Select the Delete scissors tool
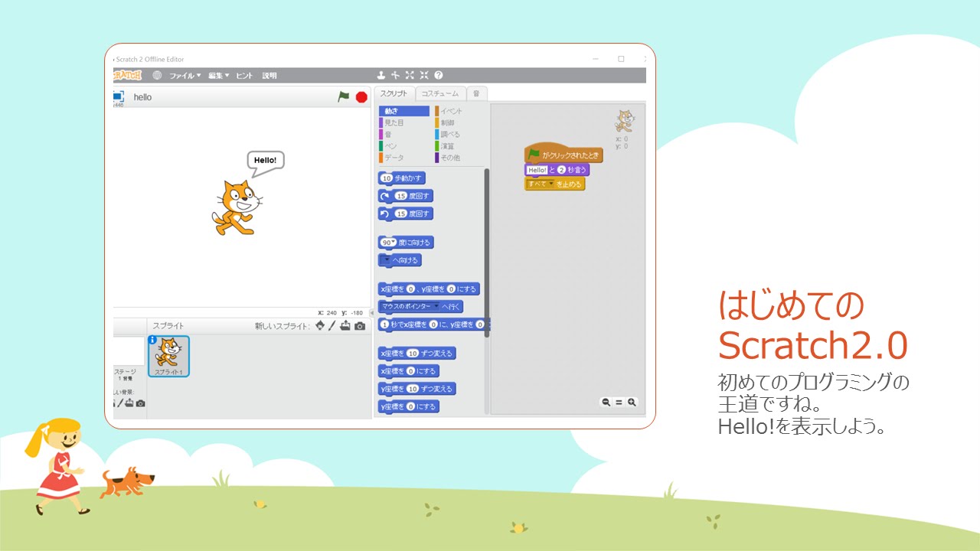 point(395,75)
